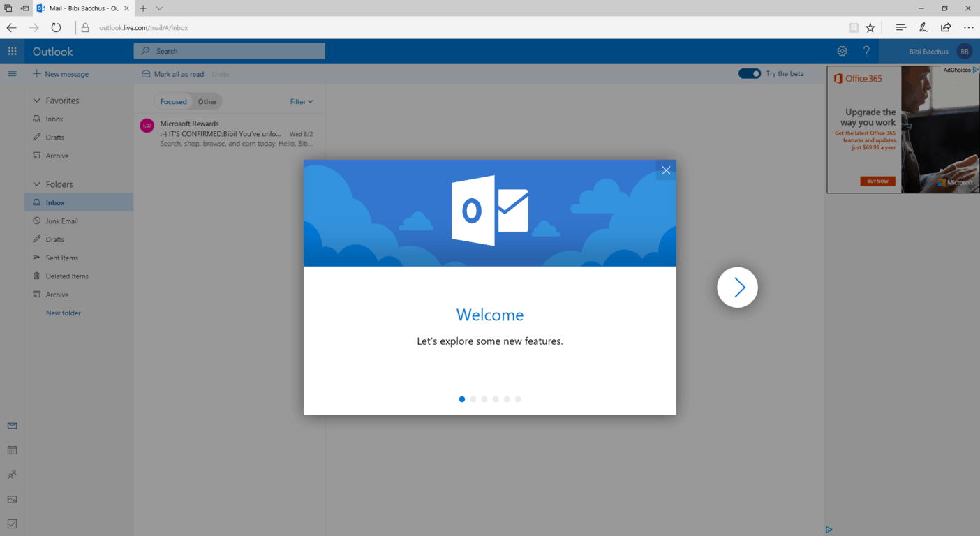Collapse the Favorites section
The width and height of the screenshot is (980, 536).
pyautogui.click(x=37, y=100)
